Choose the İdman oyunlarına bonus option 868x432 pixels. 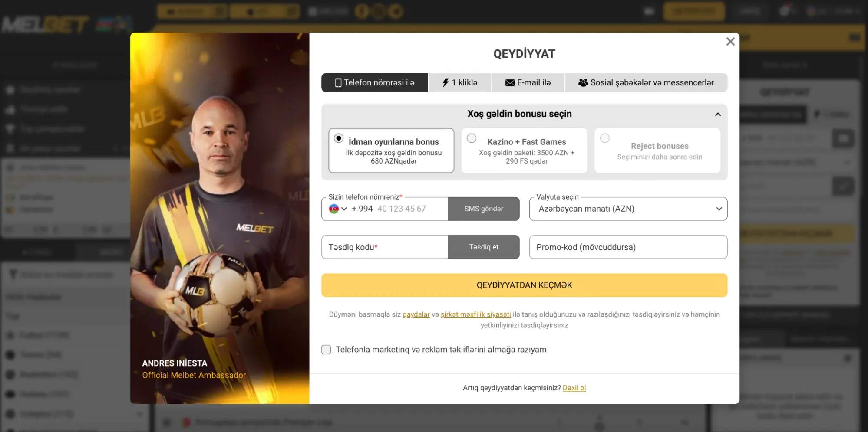pos(391,151)
